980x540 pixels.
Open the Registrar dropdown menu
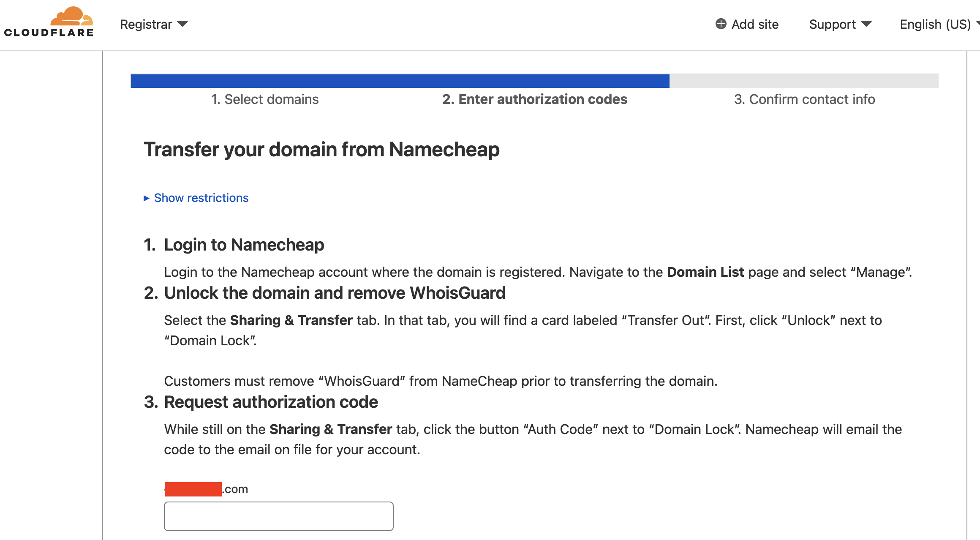[x=154, y=25]
